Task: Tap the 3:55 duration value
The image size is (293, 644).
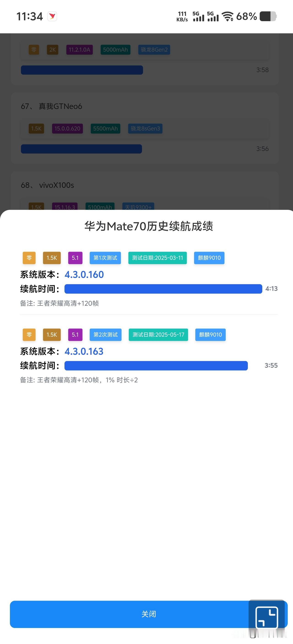Action: [271, 365]
